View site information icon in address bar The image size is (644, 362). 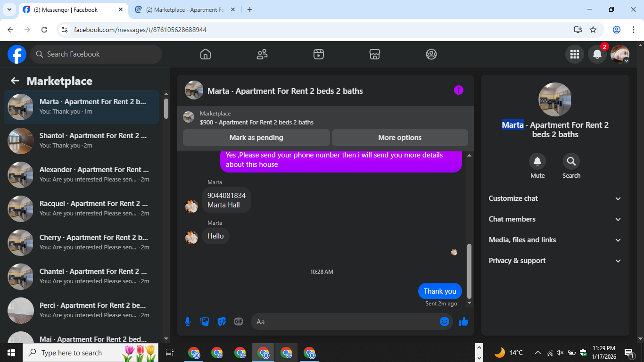tap(65, 30)
